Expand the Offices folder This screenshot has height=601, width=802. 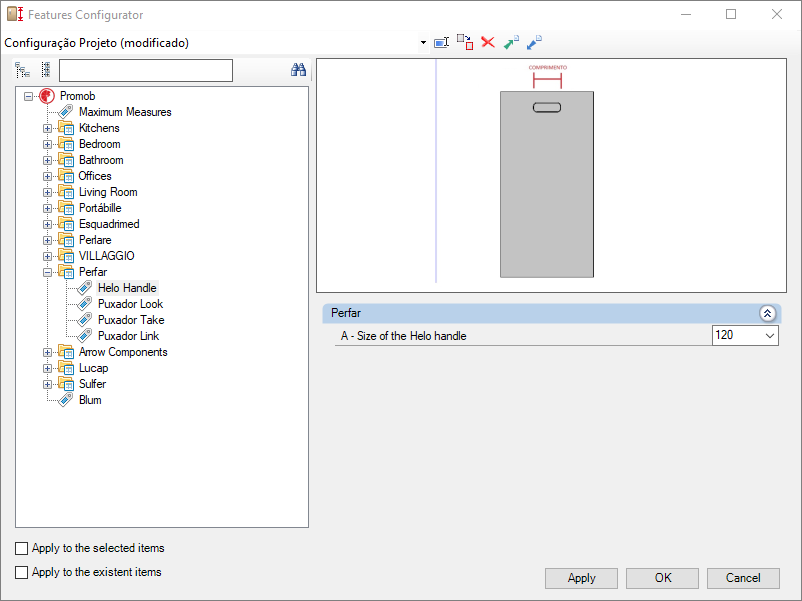(48, 176)
